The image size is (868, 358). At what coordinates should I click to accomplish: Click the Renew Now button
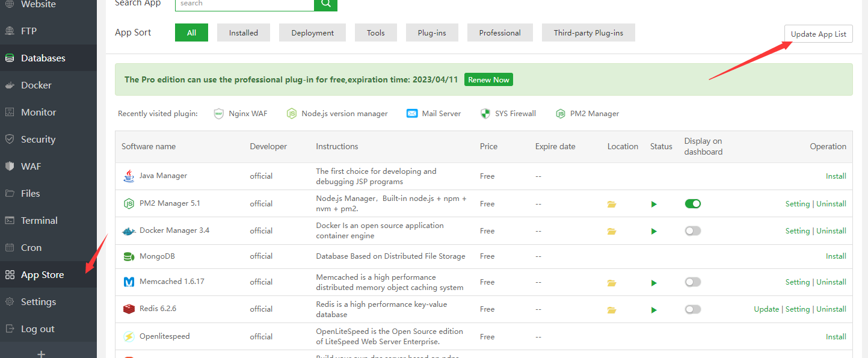(488, 79)
